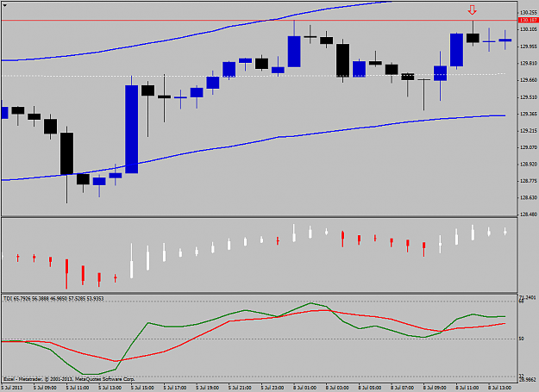Click the 130.105 price axis label
The width and height of the screenshot is (539, 392).
click(x=529, y=29)
